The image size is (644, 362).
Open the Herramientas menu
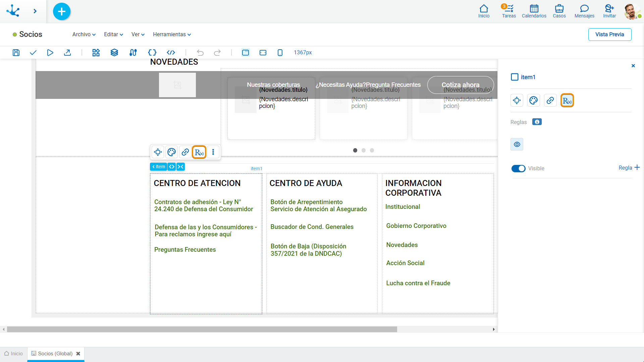coord(172,35)
